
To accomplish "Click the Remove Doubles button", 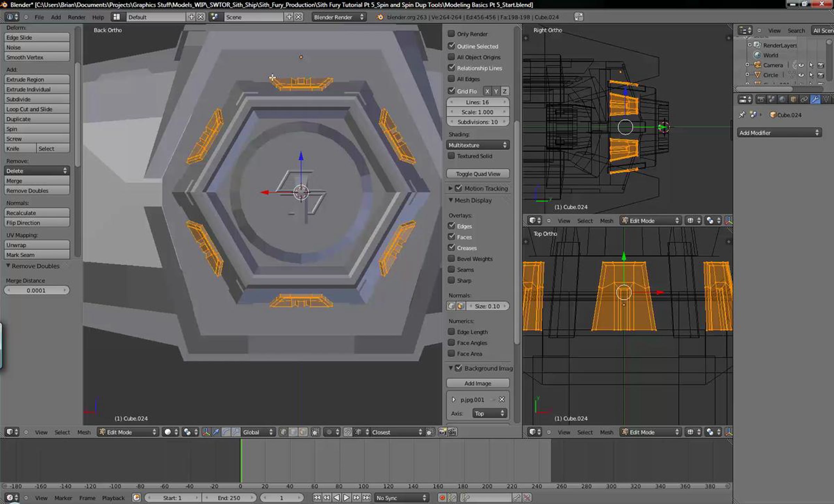I will (x=36, y=191).
